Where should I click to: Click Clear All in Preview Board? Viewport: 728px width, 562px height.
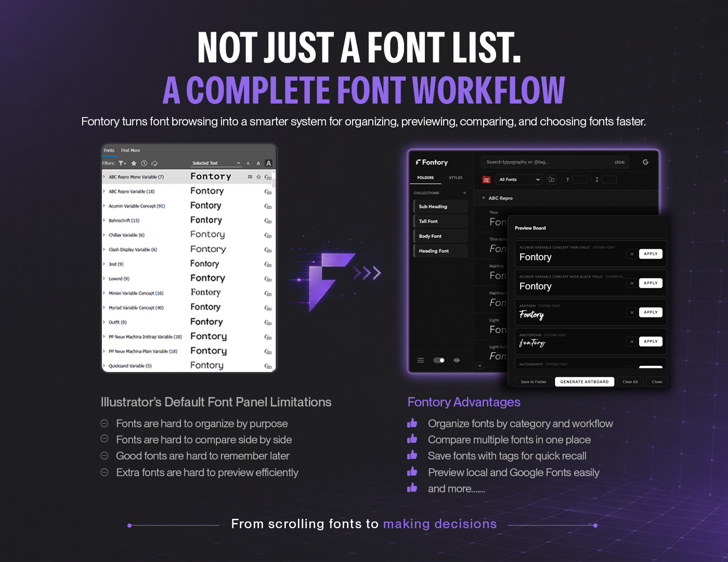(630, 382)
